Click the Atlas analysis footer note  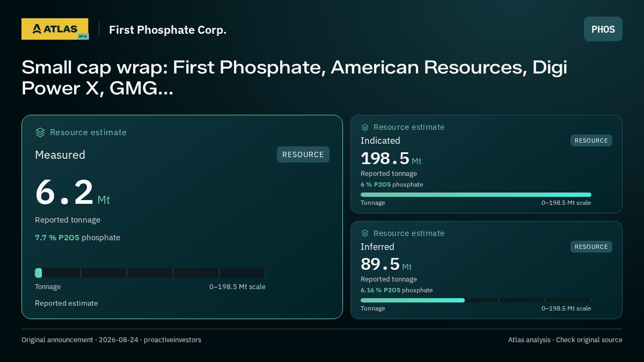point(565,340)
